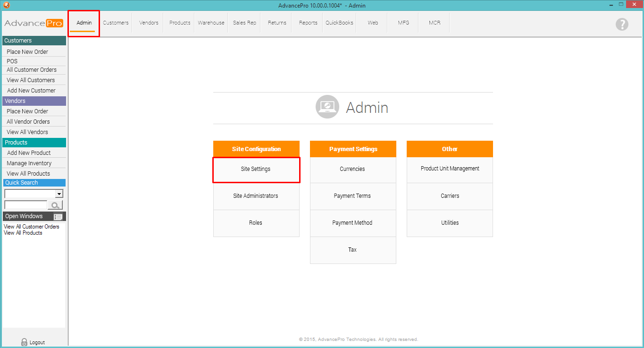Viewport: 644px width, 348px height.
Task: Click the Admin monitor icon in heading
Action: point(327,107)
